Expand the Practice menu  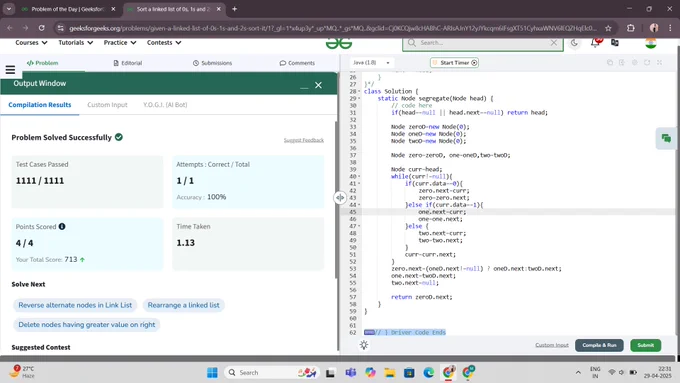point(120,43)
